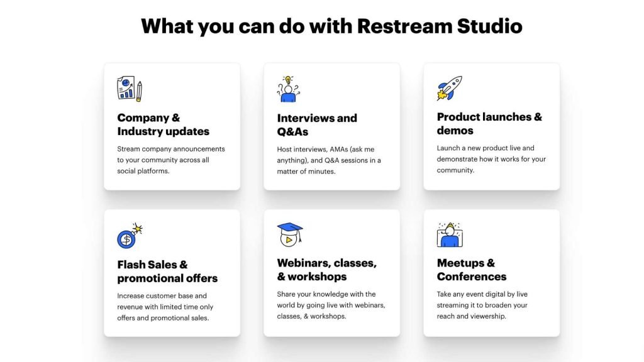Select the 'Flash Sales & promotional offers' heading
The height and width of the screenshot is (362, 644).
[167, 271]
